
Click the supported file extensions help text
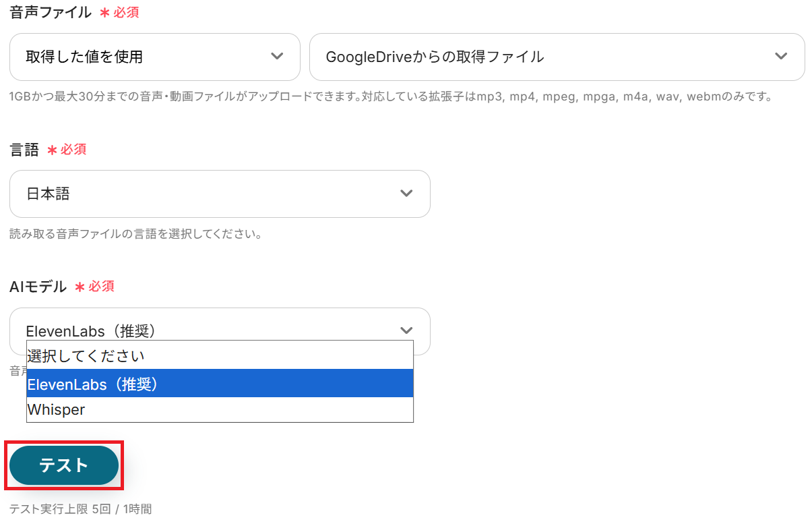click(x=389, y=96)
